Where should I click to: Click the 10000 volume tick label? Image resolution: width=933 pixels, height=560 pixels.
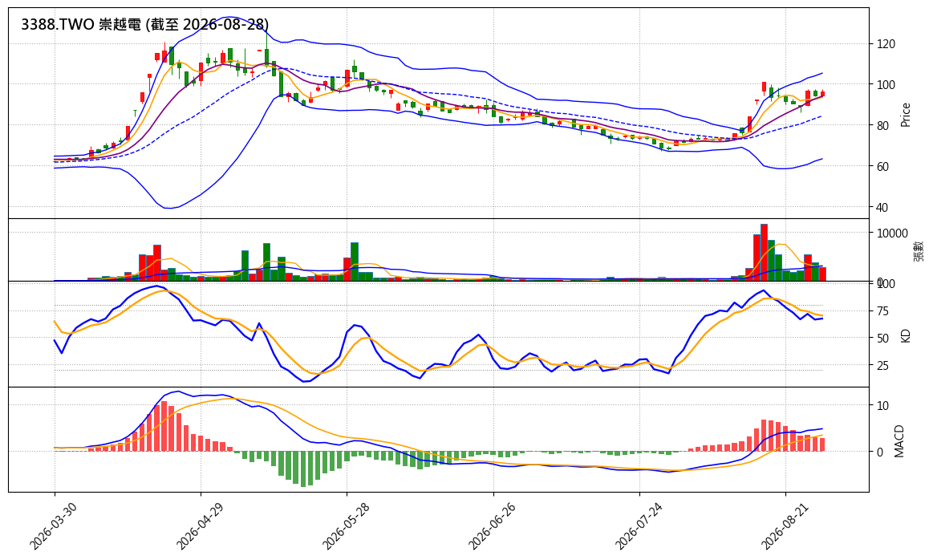892,233
